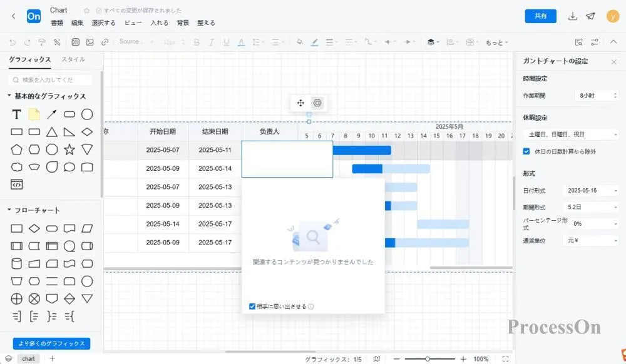Open the layers stack icon
The image size is (626, 364).
[x=431, y=42]
